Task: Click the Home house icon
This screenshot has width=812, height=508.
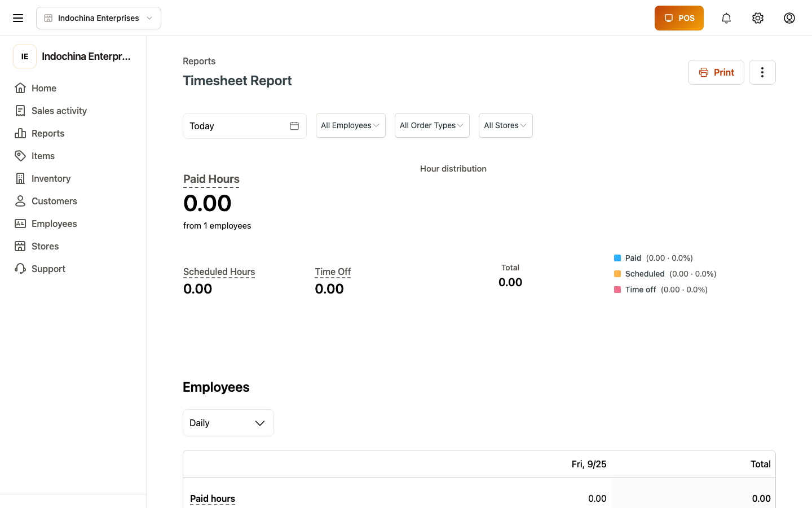Action: click(20, 88)
